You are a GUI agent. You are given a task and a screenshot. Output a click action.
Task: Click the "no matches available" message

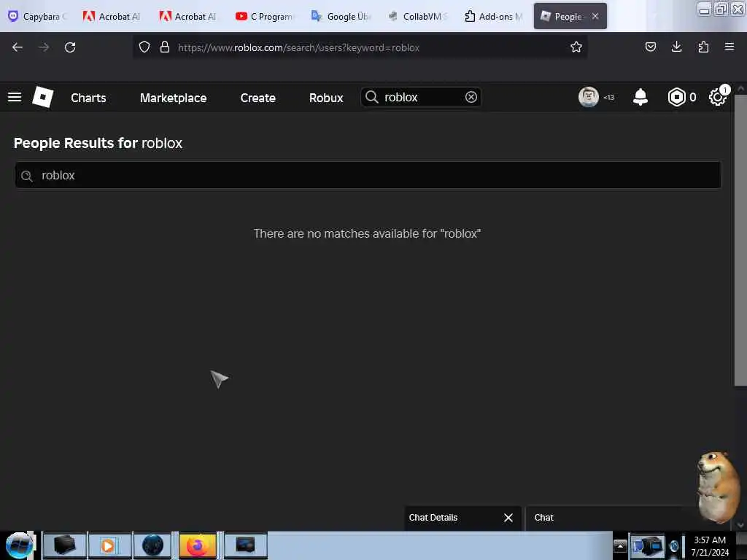367,233
